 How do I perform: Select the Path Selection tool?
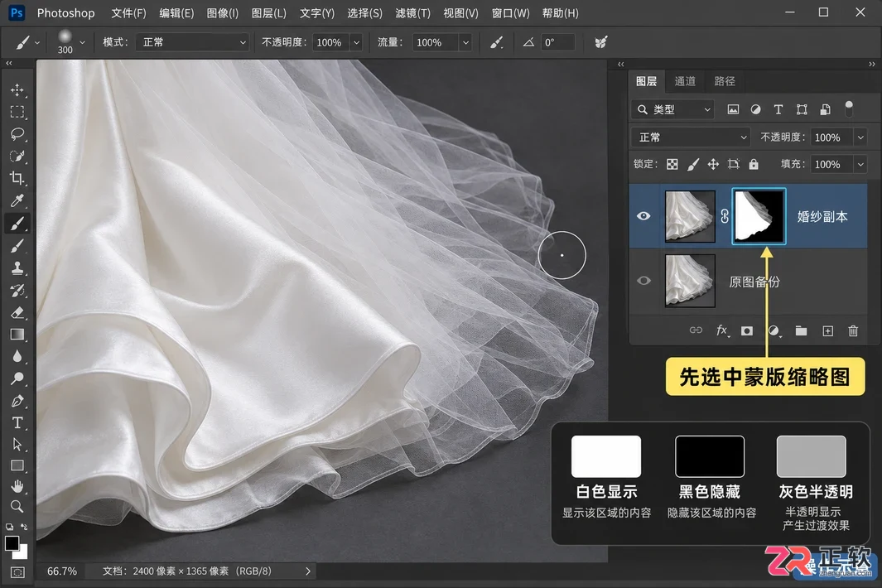pos(17,445)
